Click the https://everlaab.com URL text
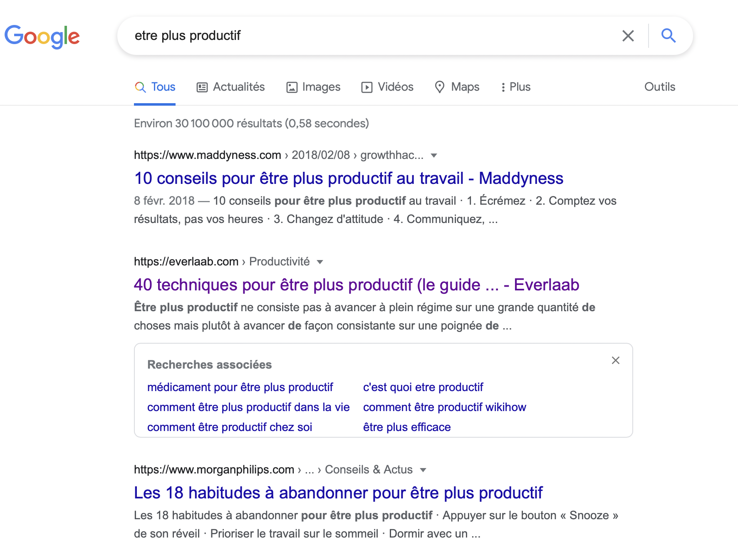The height and width of the screenshot is (560, 738). coord(186,262)
